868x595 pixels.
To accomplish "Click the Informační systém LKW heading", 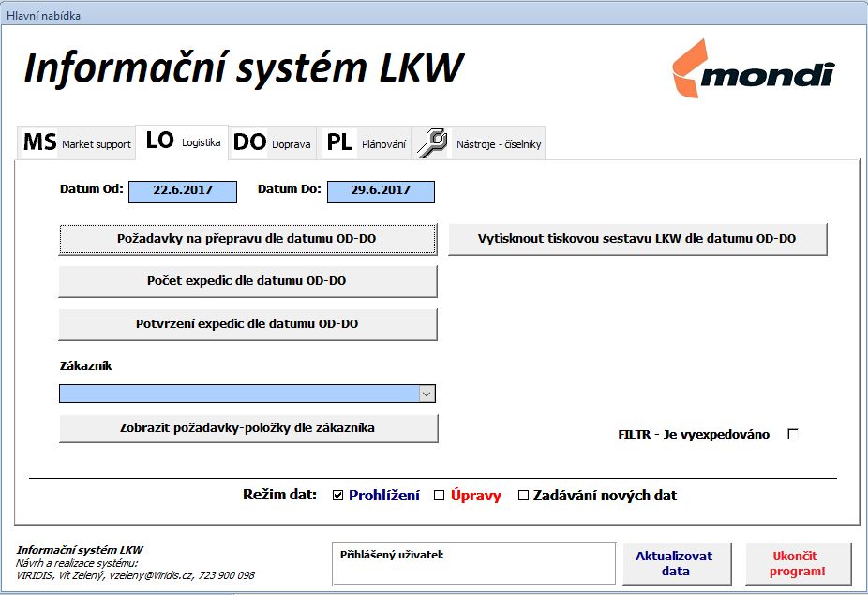I will pos(244,68).
